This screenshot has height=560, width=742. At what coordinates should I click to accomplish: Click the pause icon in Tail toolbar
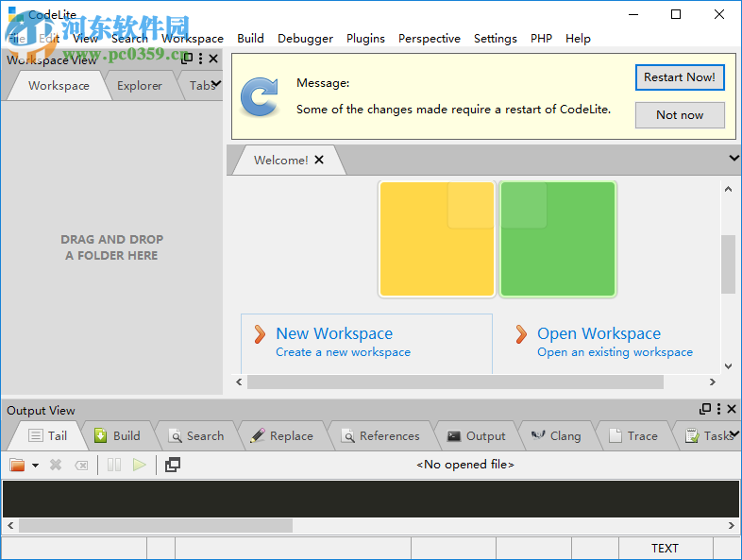(x=114, y=465)
